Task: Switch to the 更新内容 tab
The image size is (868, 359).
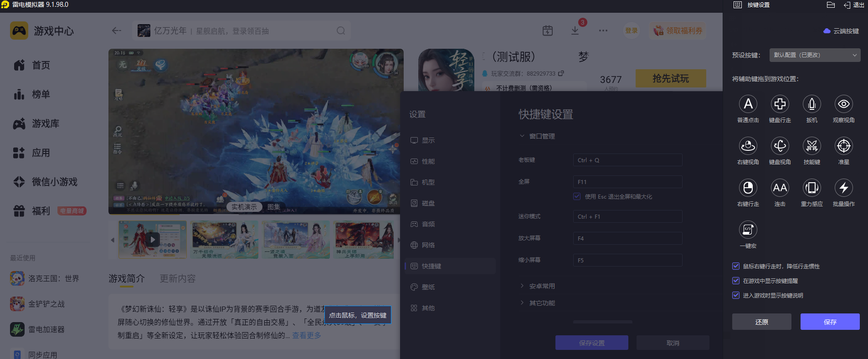Action: click(178, 278)
